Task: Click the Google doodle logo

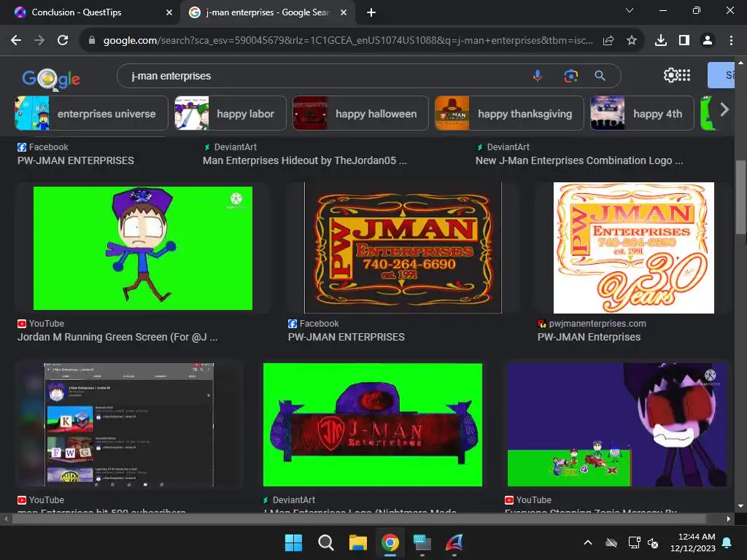Action: pos(51,78)
